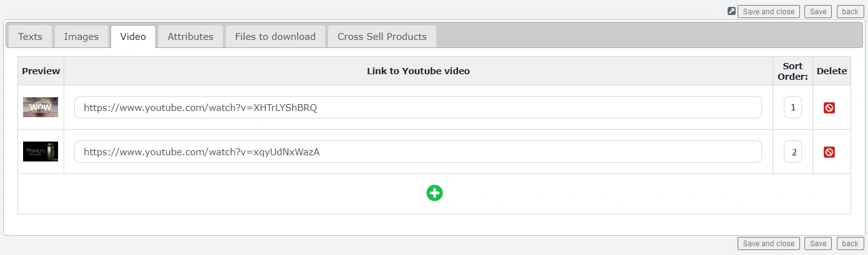This screenshot has width=868, height=255.
Task: Open the Files to download tab
Action: click(275, 37)
